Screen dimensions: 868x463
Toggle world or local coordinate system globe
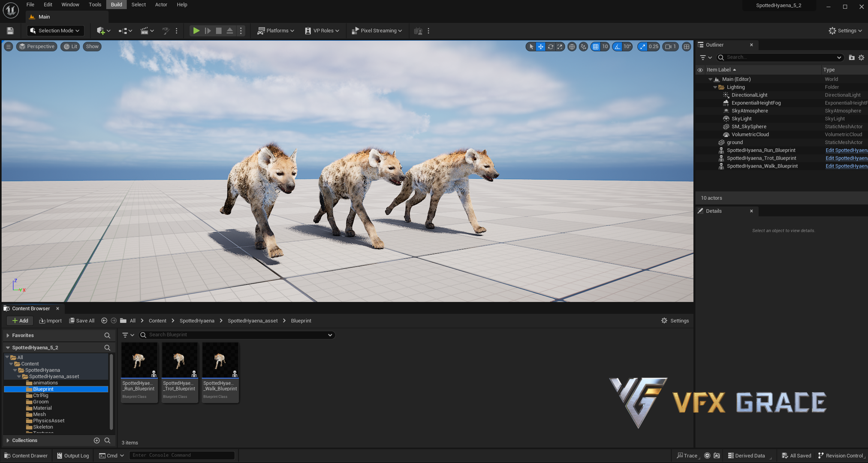[572, 46]
